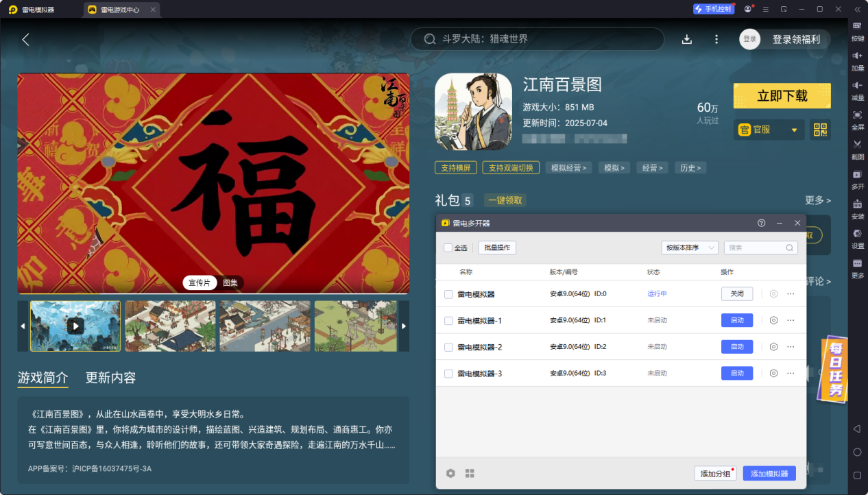Viewport: 868px width, 495px height.
Task: Open the 经营 > category tag
Action: coord(652,168)
